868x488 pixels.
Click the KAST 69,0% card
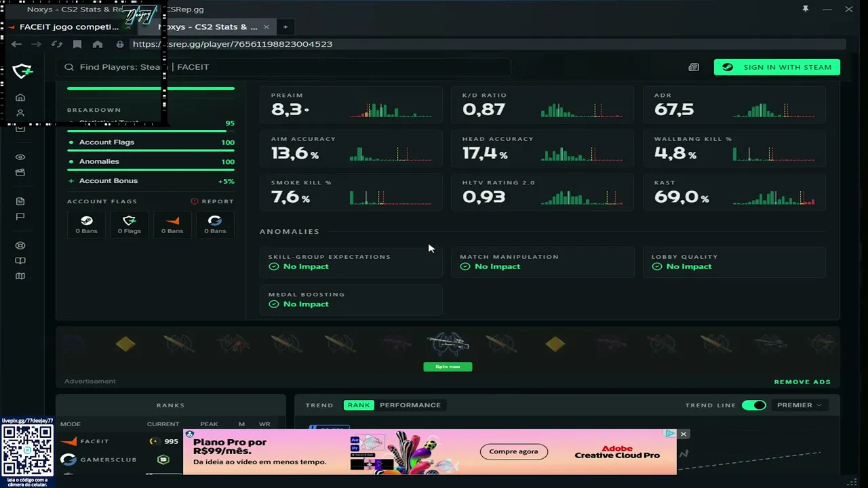point(734,192)
